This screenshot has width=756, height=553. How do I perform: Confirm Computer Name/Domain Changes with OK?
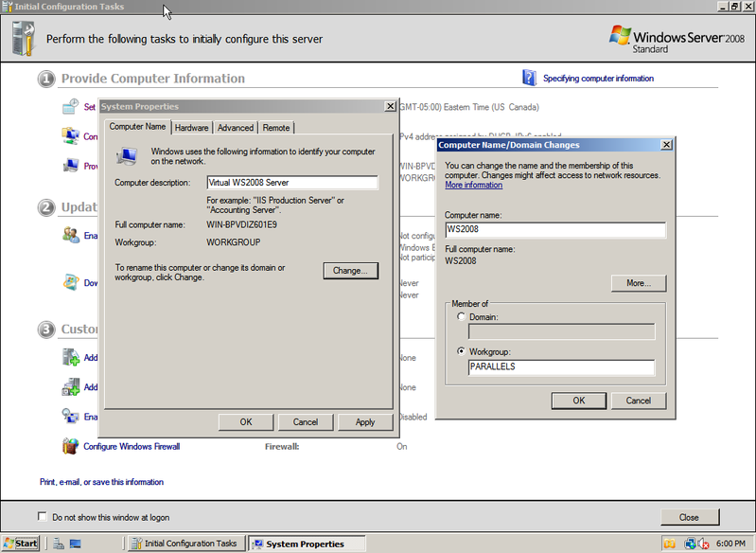pos(578,401)
